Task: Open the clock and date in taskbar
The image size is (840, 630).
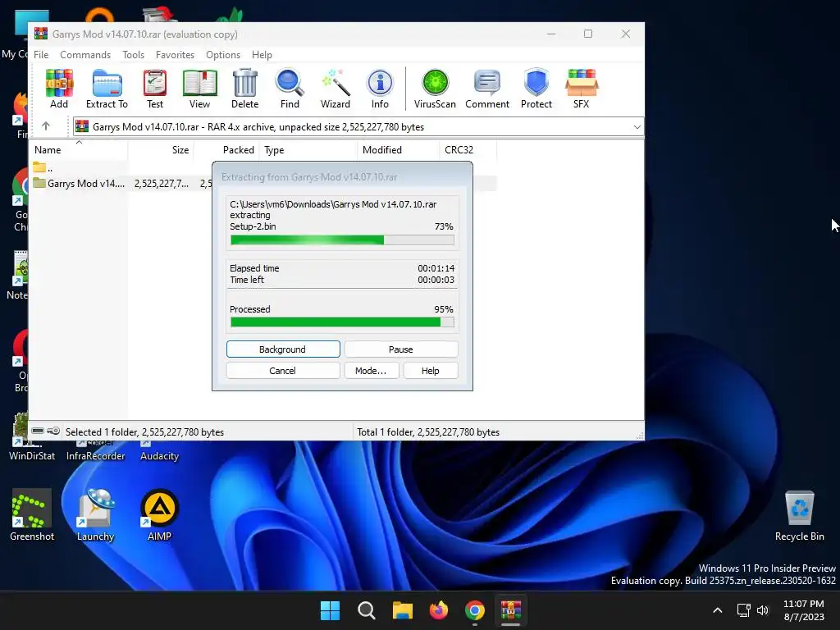Action: click(x=804, y=610)
